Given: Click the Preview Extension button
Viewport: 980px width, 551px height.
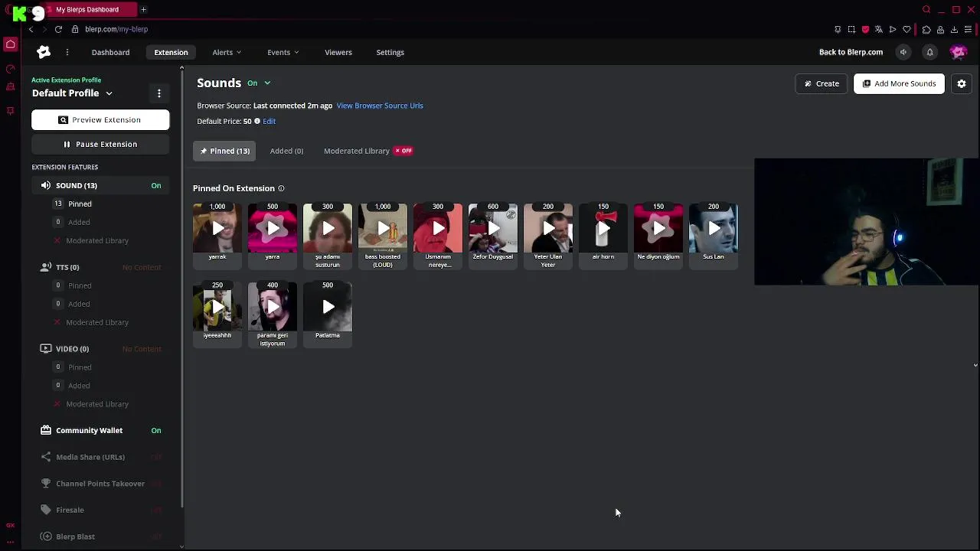Looking at the screenshot, I should pyautogui.click(x=100, y=119).
